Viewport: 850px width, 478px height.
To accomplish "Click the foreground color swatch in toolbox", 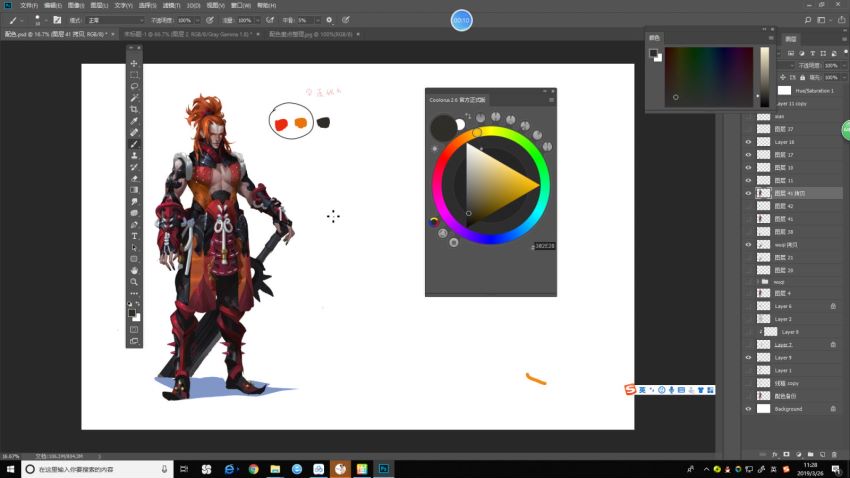I will tap(132, 313).
